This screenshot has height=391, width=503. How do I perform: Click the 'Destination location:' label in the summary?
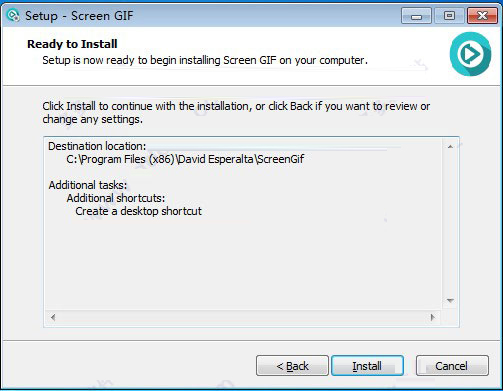point(97,146)
